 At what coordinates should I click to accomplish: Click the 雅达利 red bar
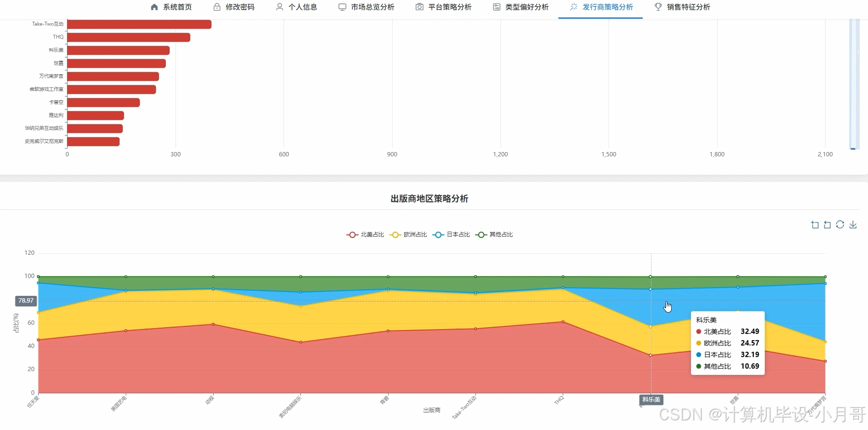(x=96, y=115)
